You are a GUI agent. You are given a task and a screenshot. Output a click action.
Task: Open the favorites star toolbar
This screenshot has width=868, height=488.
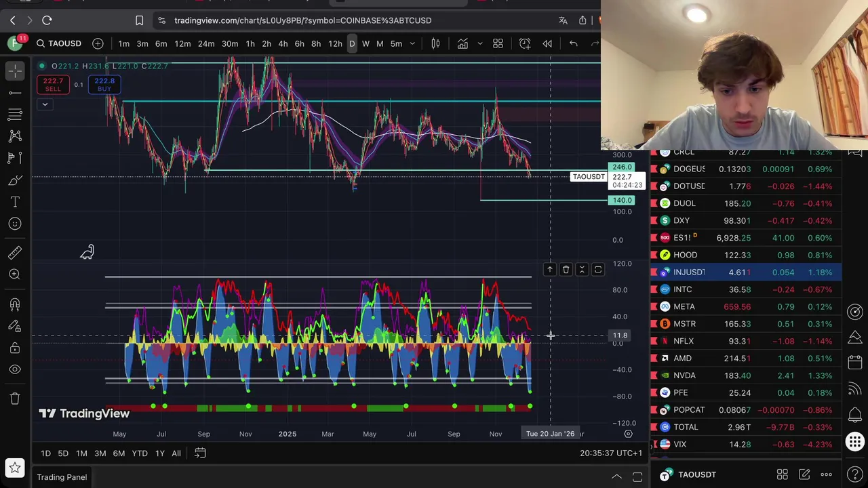pos(15,467)
